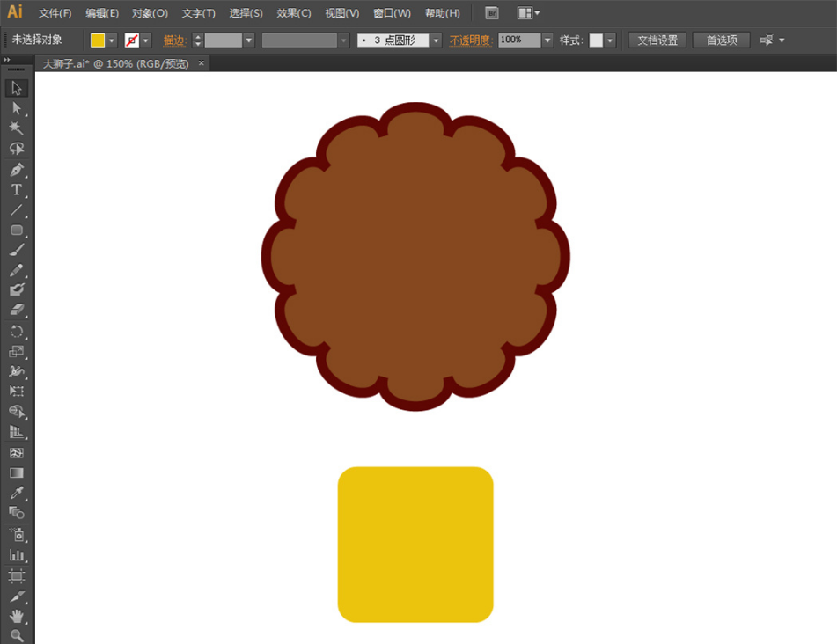Choose the Eyedropper tool
Viewport: 837px width, 644px height.
16,493
